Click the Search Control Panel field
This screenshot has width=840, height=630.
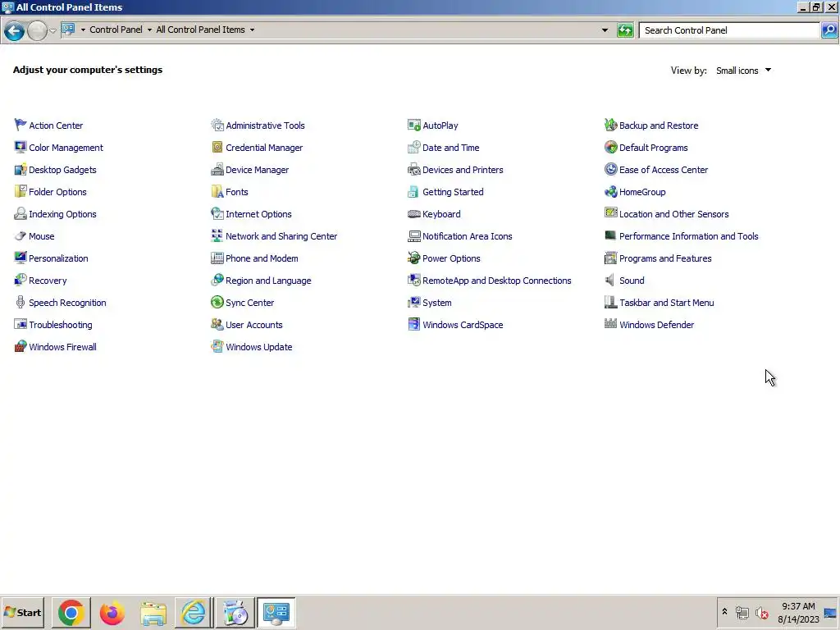[729, 30]
